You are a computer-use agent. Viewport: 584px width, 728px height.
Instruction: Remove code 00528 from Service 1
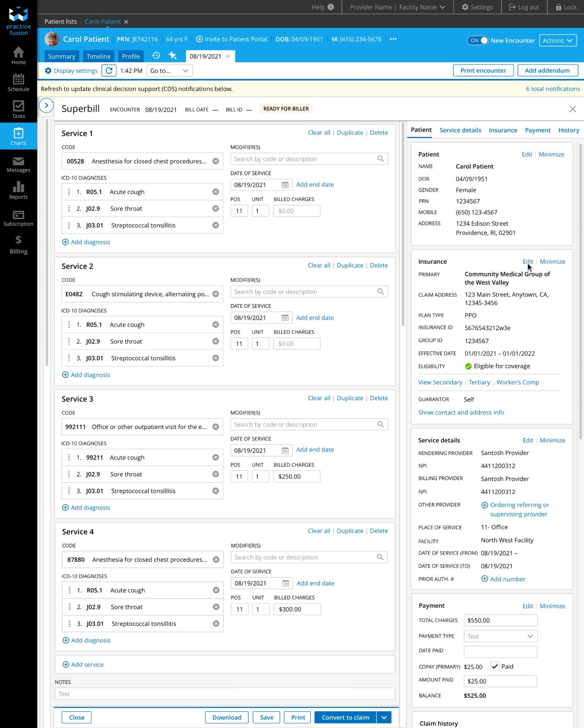pyautogui.click(x=216, y=161)
